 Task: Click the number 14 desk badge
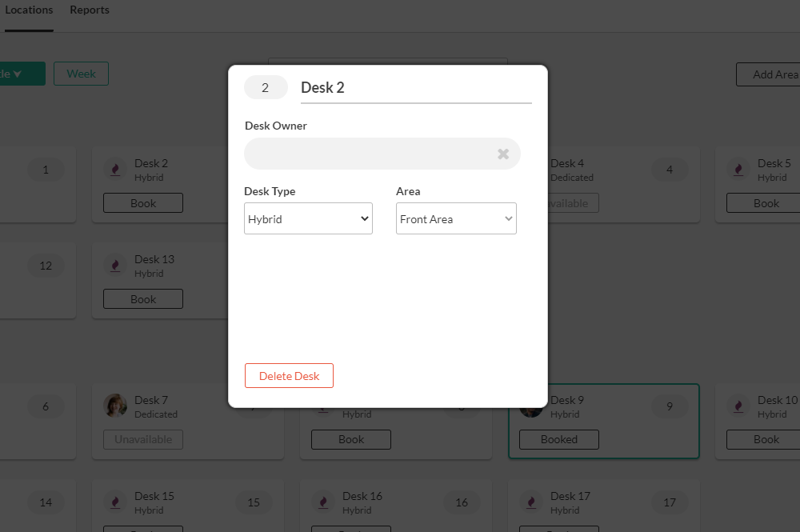[x=46, y=502]
